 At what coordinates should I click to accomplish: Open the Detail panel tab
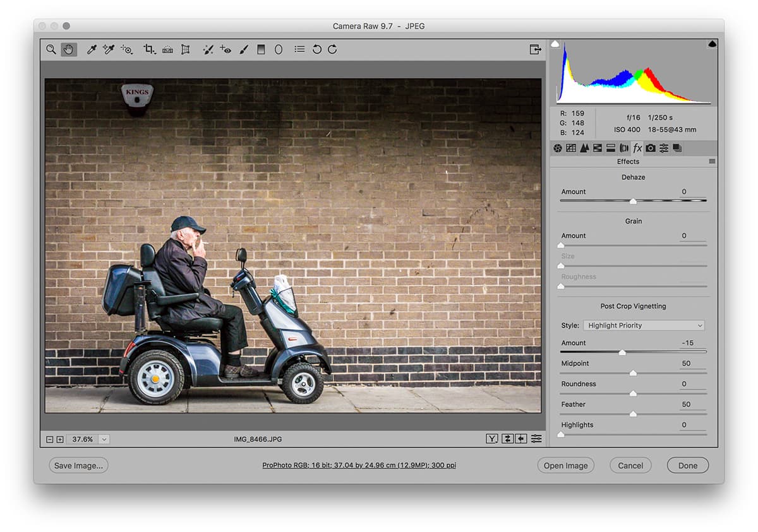coord(584,148)
